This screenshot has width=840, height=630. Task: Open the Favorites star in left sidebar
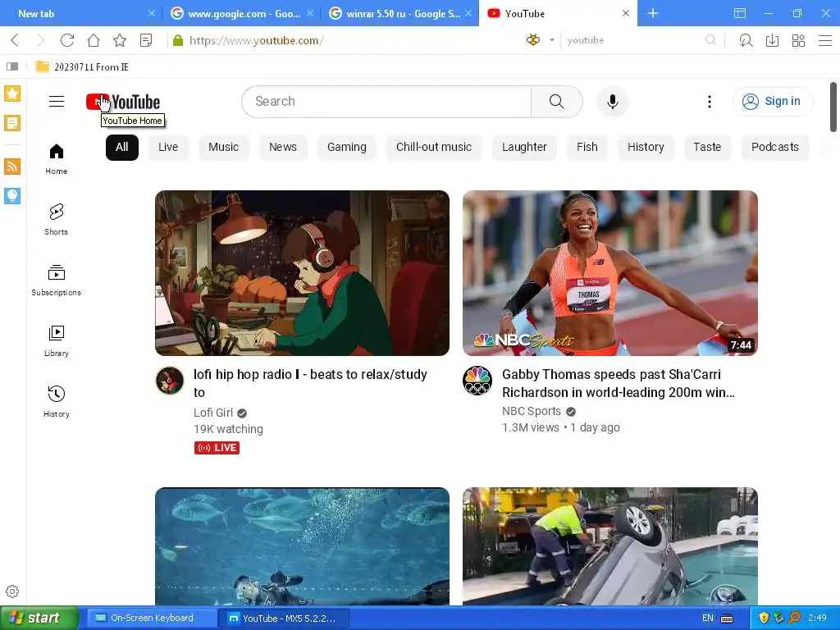point(12,94)
